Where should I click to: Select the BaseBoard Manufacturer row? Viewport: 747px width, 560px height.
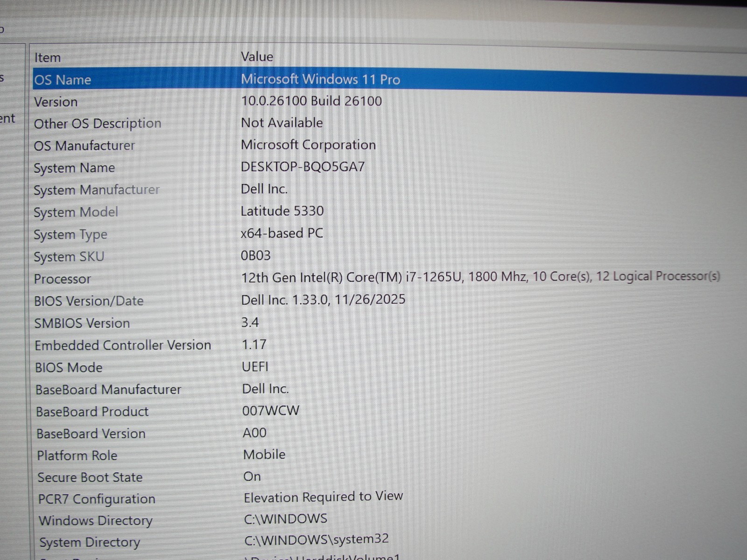[108, 390]
